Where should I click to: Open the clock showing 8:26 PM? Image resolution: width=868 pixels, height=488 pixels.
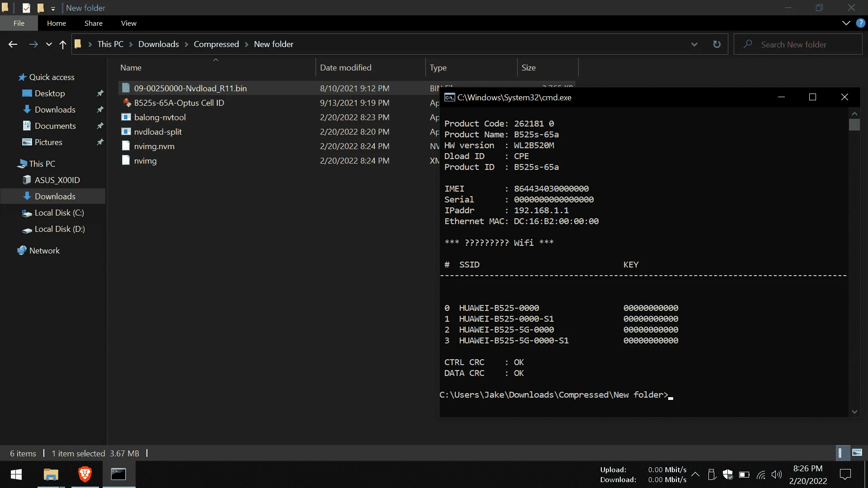tap(808, 474)
